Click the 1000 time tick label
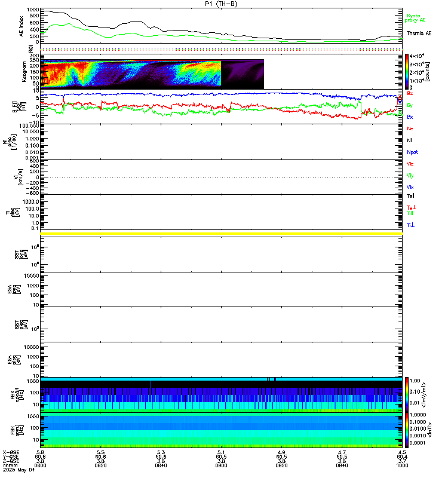Image resolution: width=448 pixels, height=478 pixels. 402,465
